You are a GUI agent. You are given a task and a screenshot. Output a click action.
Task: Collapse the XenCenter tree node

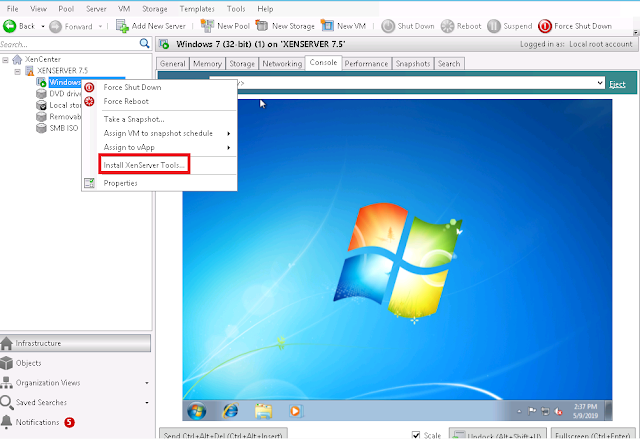5,60
